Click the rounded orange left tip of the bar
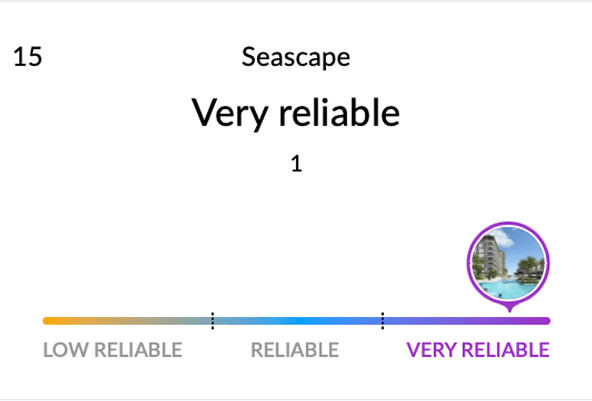 tap(47, 321)
